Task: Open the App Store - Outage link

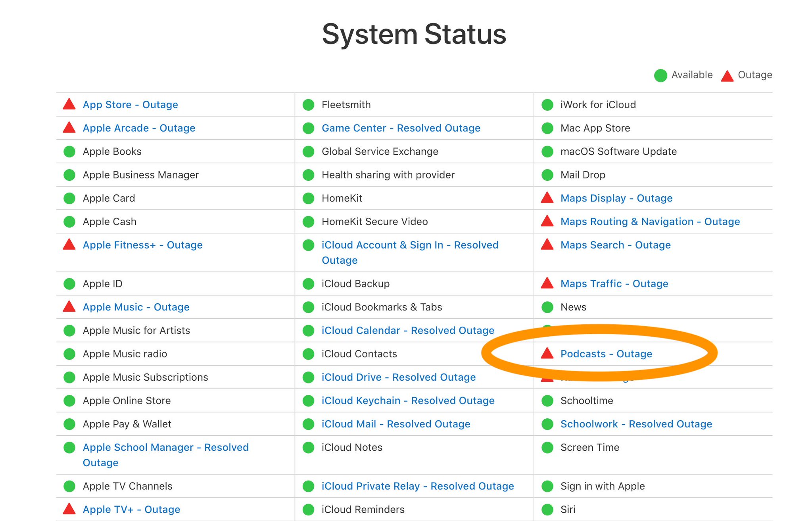Action: tap(130, 105)
